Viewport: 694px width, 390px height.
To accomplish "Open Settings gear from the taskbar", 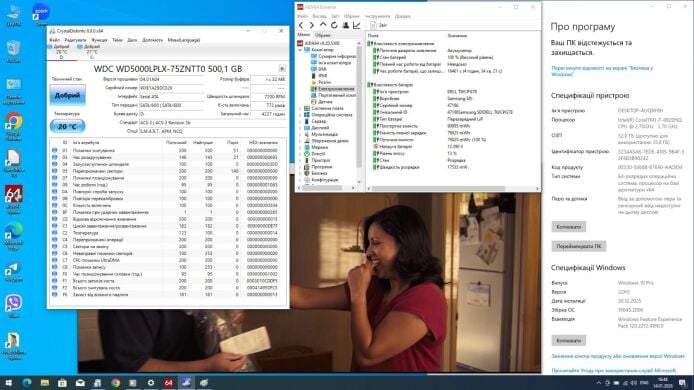I will coord(150,382).
